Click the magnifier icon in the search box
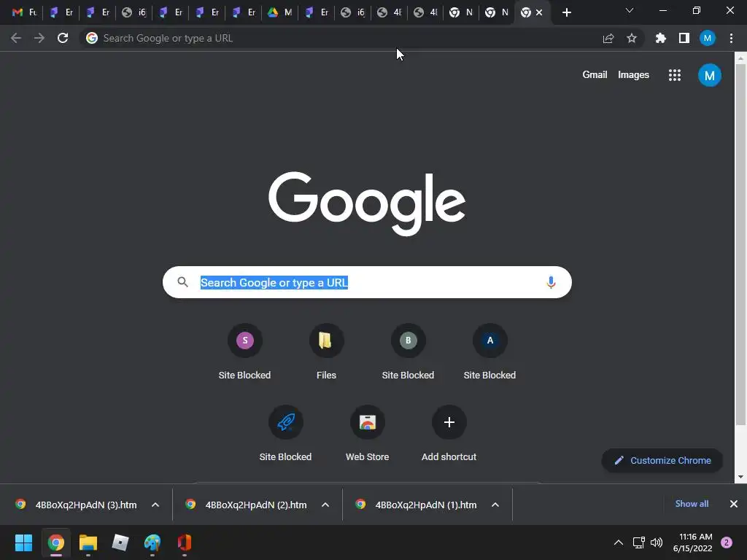Image resolution: width=747 pixels, height=560 pixels. pyautogui.click(x=182, y=282)
